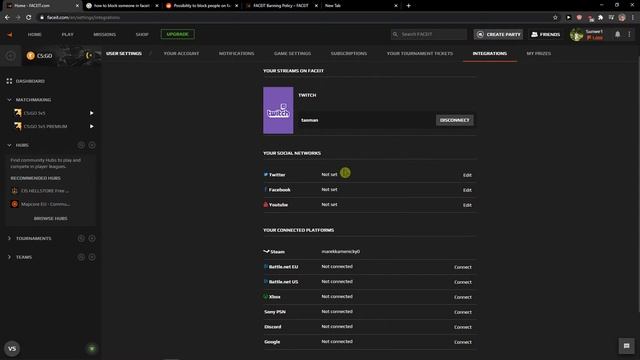Screen dimensions: 640x360
Task: Click the Dashboard grid icon
Action: click(x=9, y=81)
